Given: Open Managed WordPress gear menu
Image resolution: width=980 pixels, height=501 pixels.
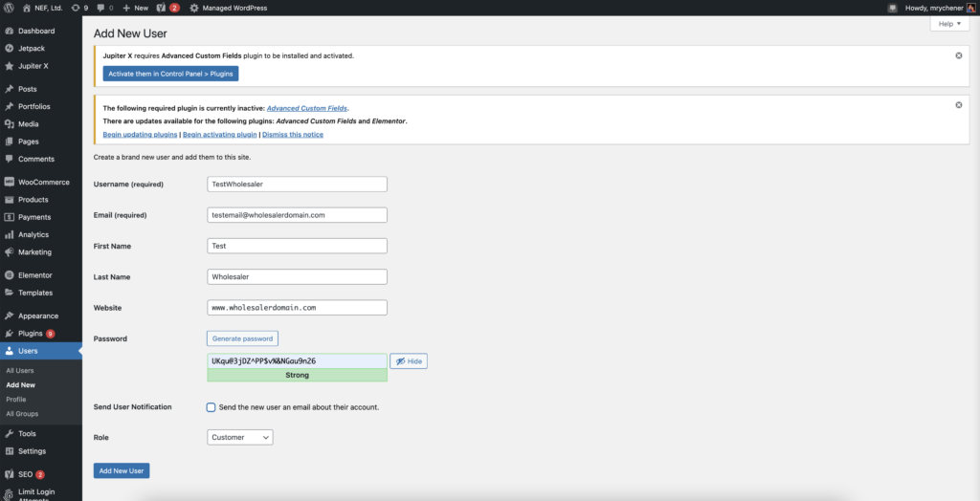Looking at the screenshot, I should pos(228,8).
